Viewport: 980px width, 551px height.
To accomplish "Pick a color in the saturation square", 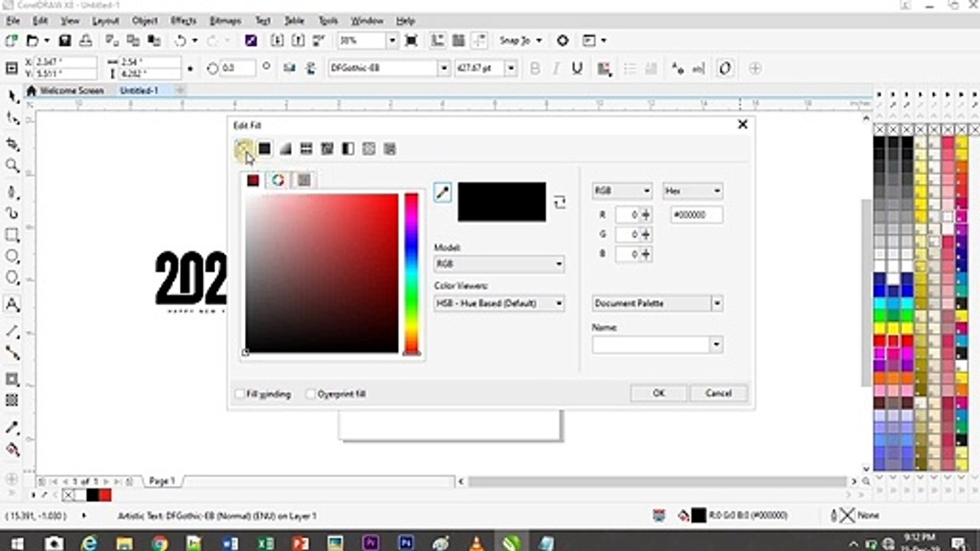I will pos(322,273).
